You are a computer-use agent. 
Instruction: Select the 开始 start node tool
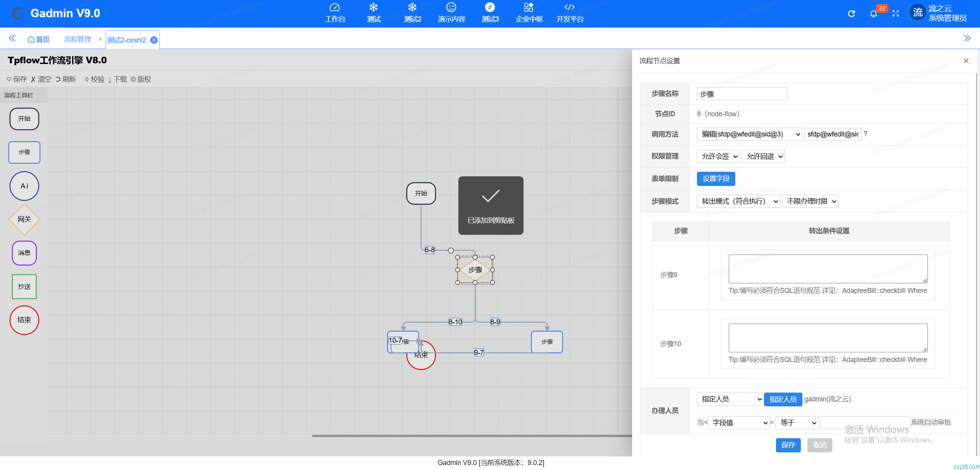tap(24, 119)
